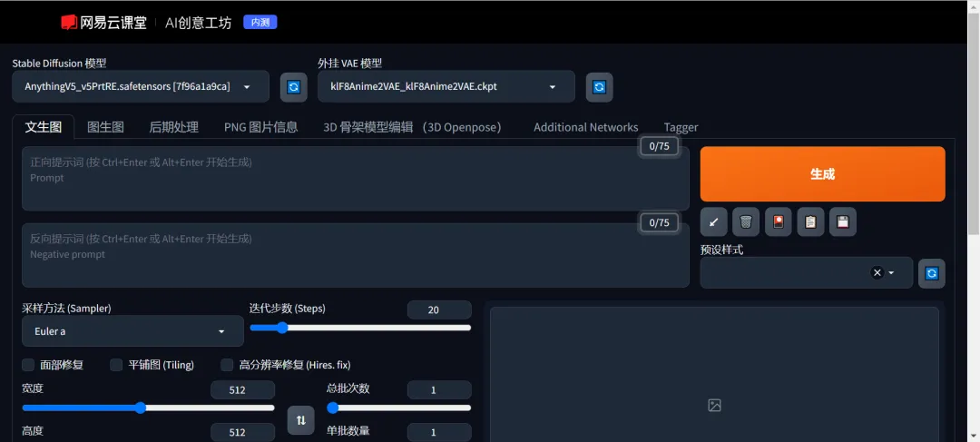Refresh the external VAE model list
The height and width of the screenshot is (442, 980).
click(x=599, y=87)
